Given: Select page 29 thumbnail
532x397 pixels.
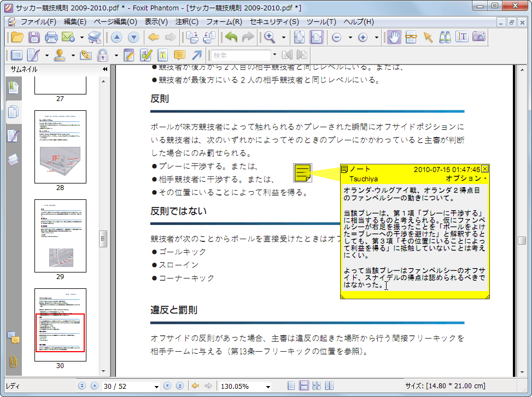Looking at the screenshot, I should pos(60,236).
